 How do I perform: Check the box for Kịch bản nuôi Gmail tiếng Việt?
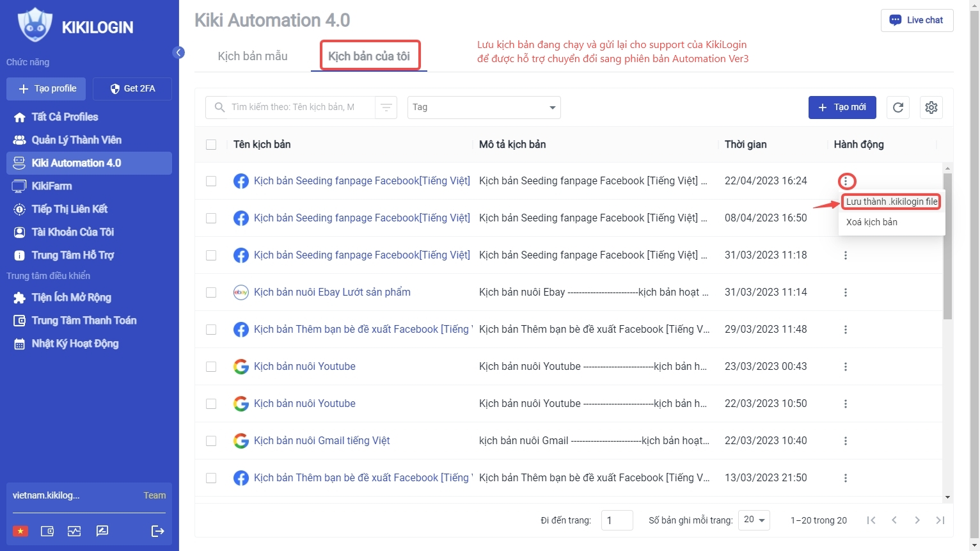coord(211,441)
